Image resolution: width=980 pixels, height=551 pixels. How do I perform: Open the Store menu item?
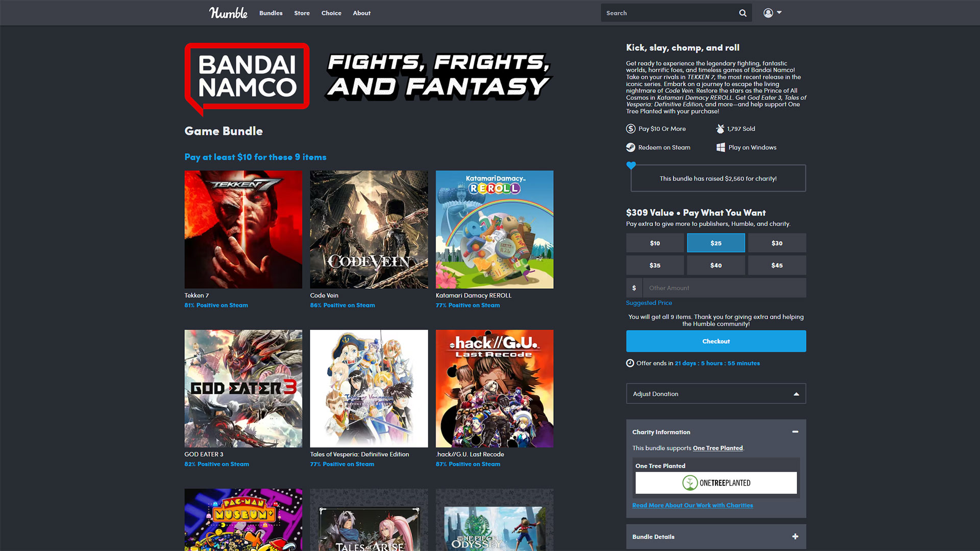[x=302, y=13]
